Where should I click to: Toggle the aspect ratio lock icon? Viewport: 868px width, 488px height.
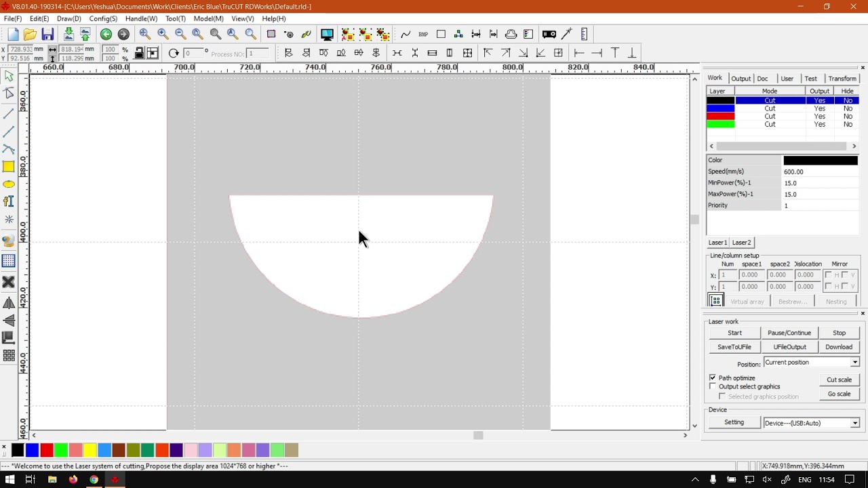coord(139,54)
